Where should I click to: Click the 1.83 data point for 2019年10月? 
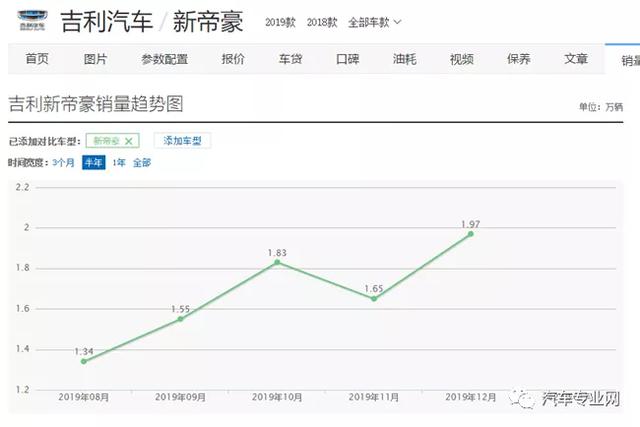point(277,262)
